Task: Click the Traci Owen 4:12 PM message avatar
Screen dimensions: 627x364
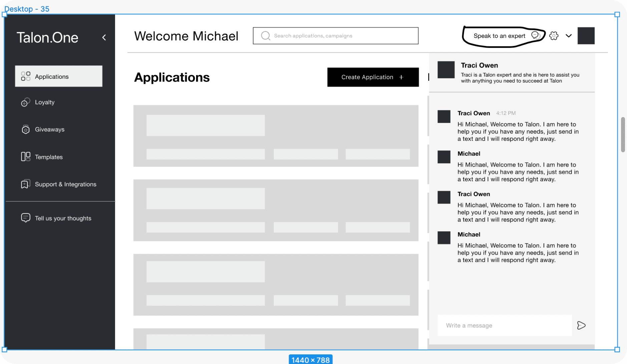Action: click(x=444, y=117)
